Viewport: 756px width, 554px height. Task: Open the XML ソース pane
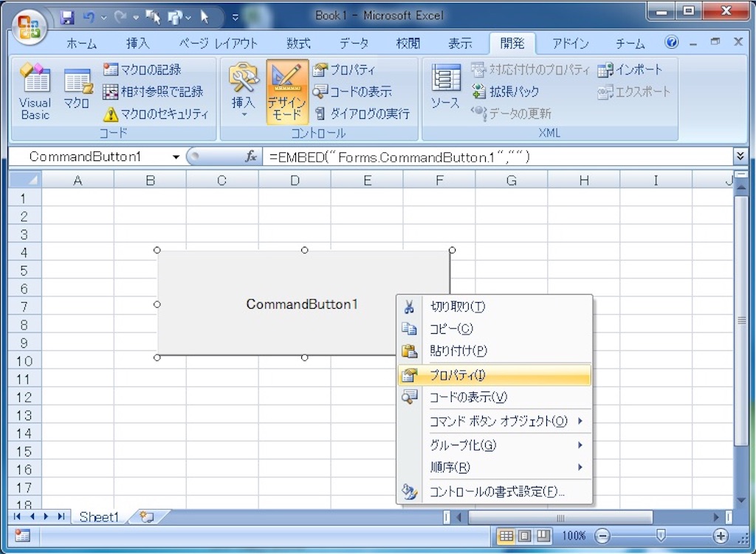[x=446, y=88]
